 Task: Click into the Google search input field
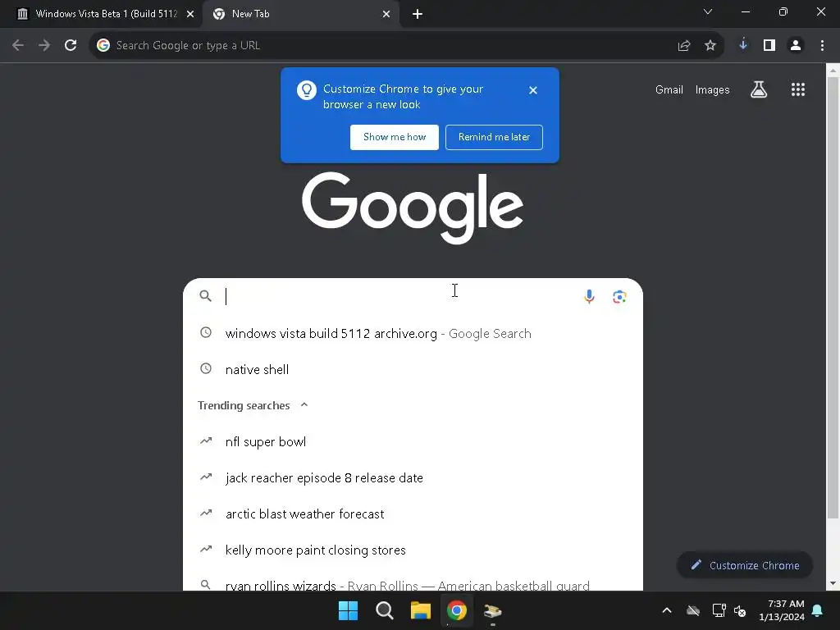399,296
